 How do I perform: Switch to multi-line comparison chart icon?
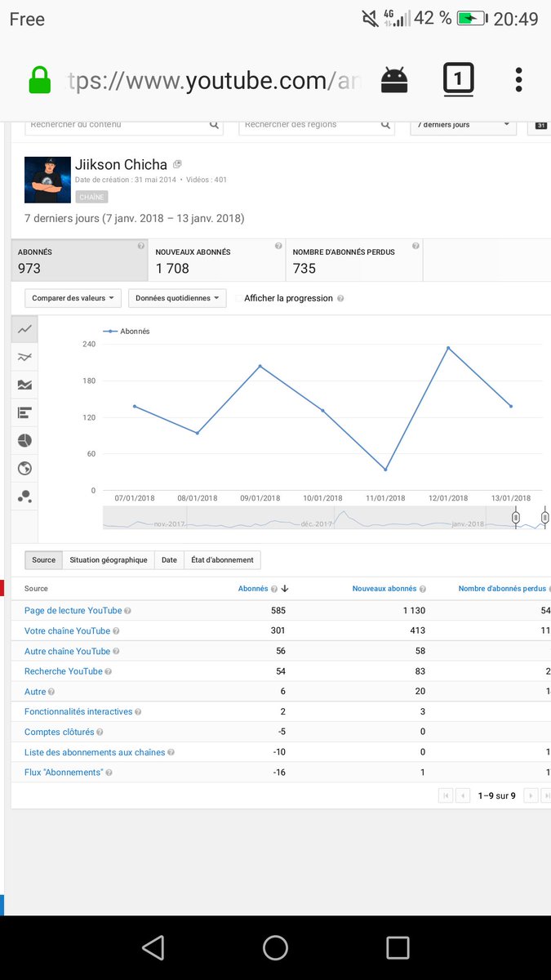coord(24,357)
